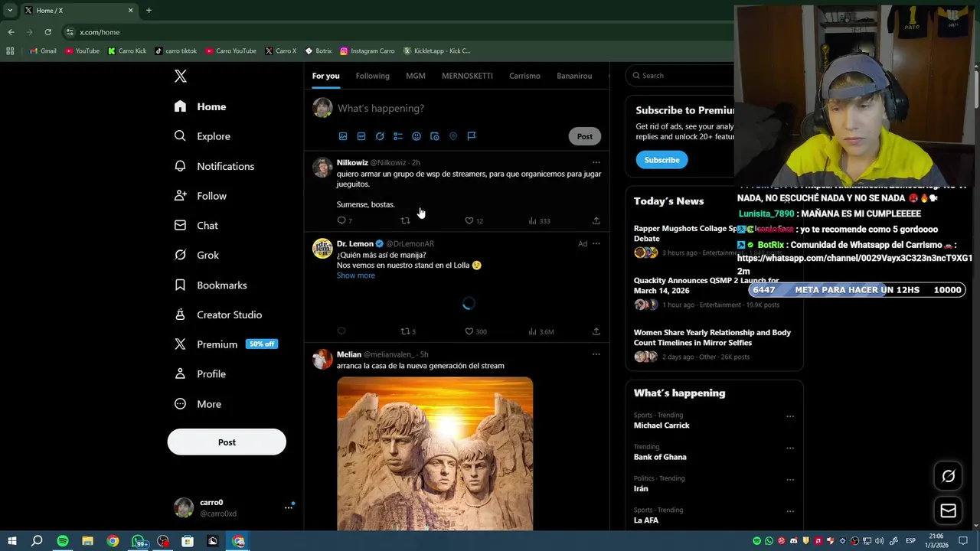Viewport: 980px width, 551px height.
Task: Open the floating Grok button
Action: pos(948,476)
